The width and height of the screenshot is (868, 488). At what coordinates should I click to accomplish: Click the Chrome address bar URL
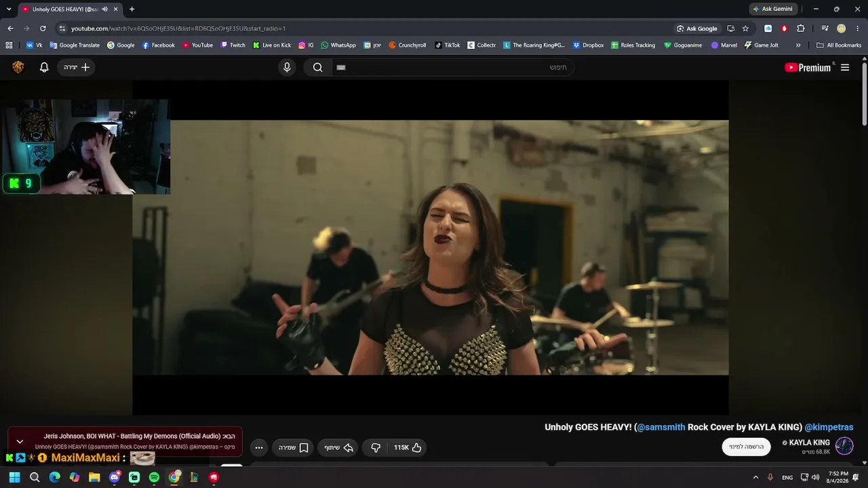pos(178,28)
